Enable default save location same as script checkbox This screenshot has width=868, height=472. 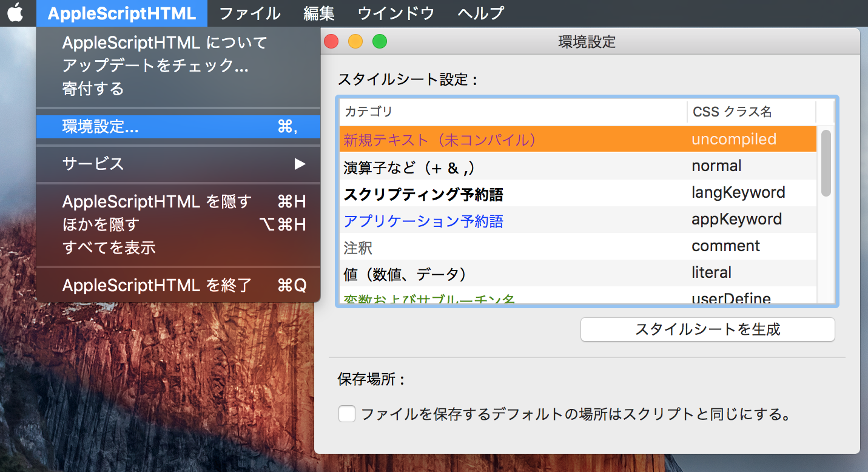coord(347,415)
